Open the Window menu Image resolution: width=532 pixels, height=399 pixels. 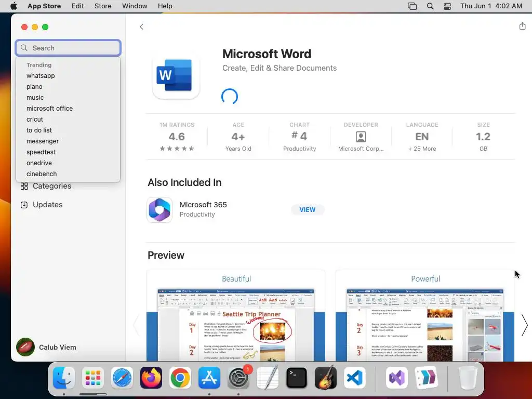coord(135,6)
